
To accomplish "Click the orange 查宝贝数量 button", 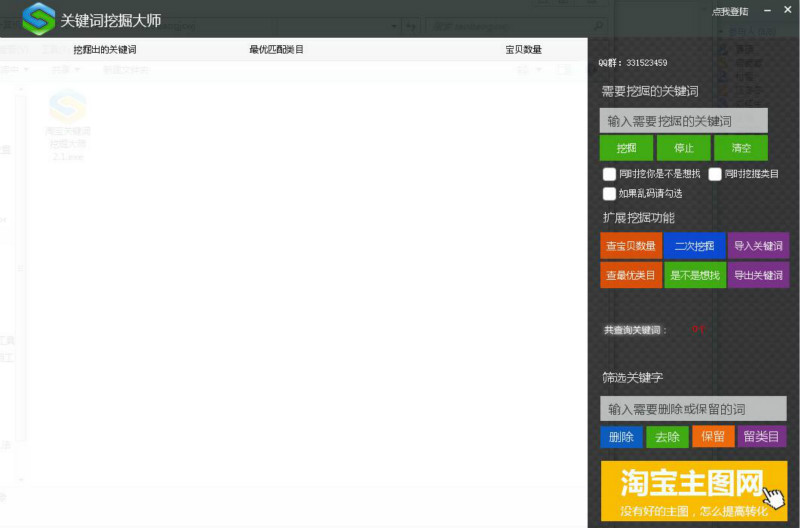I will pos(631,246).
